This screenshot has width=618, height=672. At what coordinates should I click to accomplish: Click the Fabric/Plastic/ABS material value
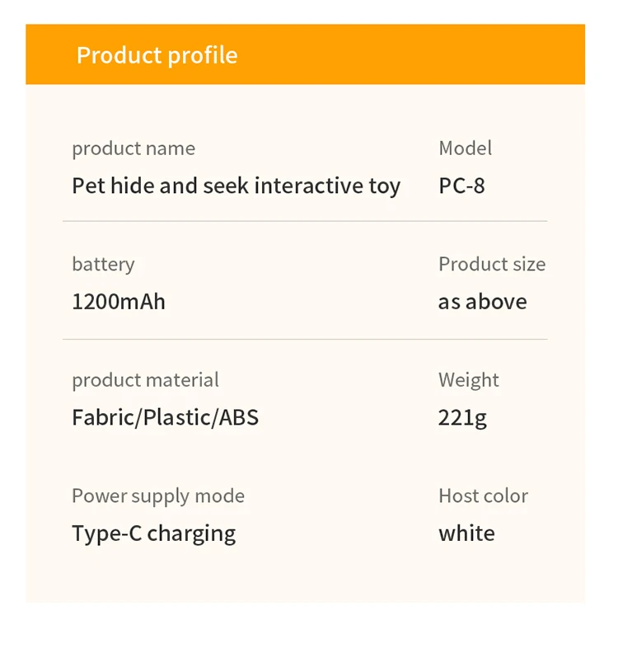165,417
